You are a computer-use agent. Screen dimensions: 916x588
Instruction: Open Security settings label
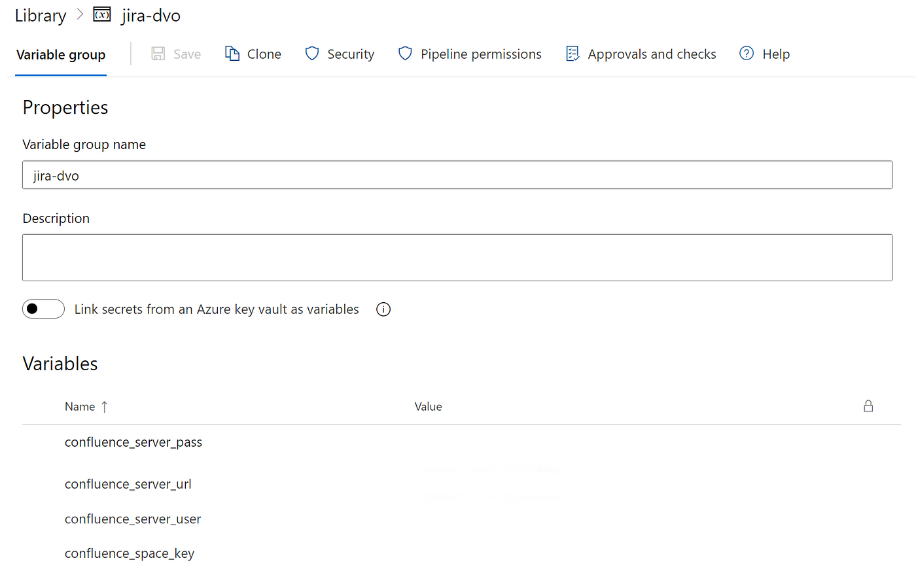coord(351,54)
